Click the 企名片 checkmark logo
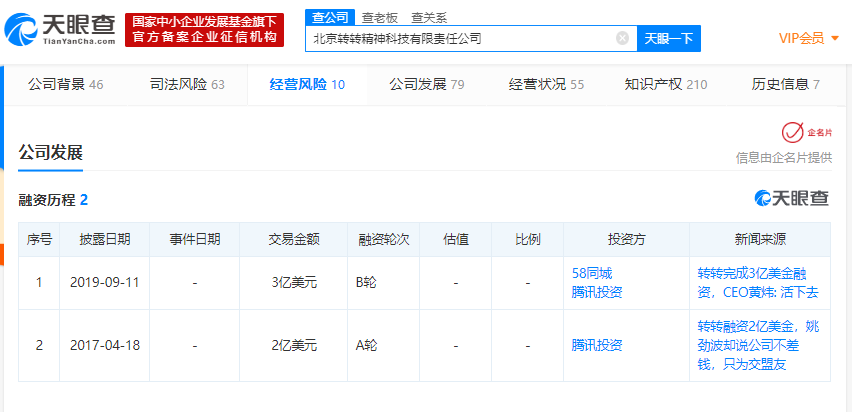Screen dimensions: 852x412 pos(806,132)
